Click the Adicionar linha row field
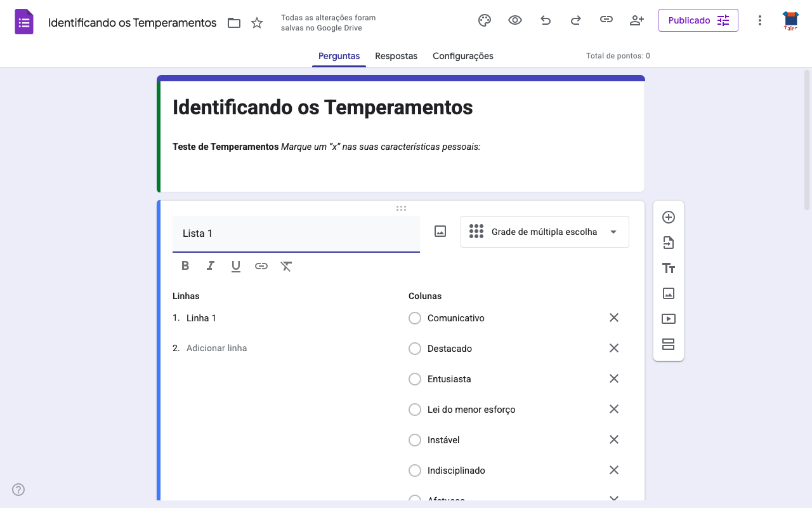 click(217, 348)
